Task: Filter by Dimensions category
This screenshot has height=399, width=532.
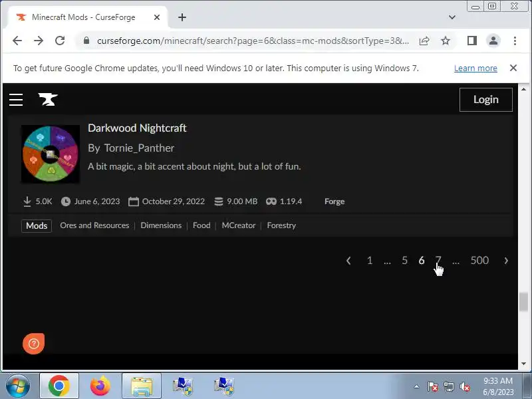Action: pyautogui.click(x=161, y=225)
